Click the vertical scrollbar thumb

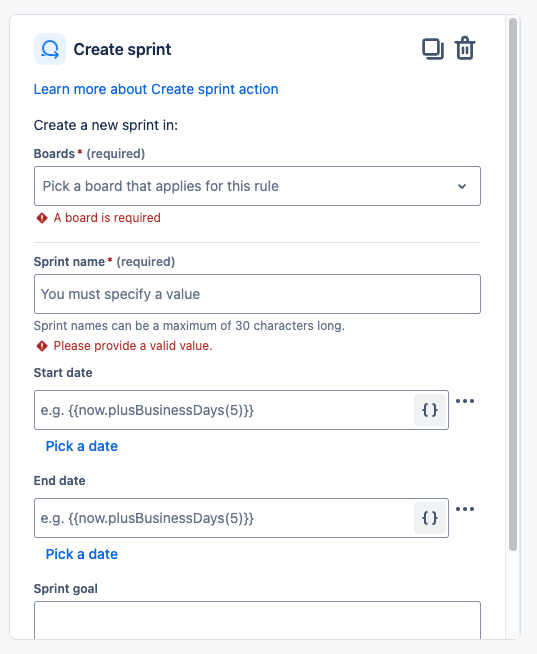513,284
